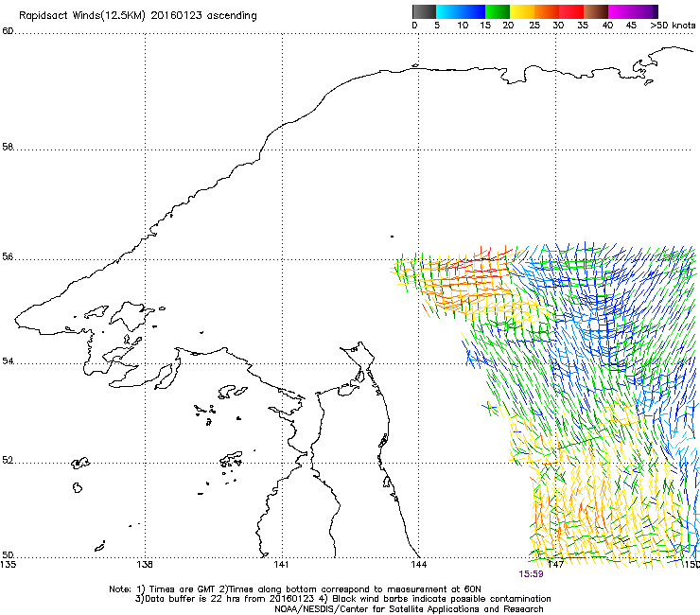Click the '20' label under the color bar
Image resolution: width=700 pixels, height=615 pixels.
click(x=508, y=25)
